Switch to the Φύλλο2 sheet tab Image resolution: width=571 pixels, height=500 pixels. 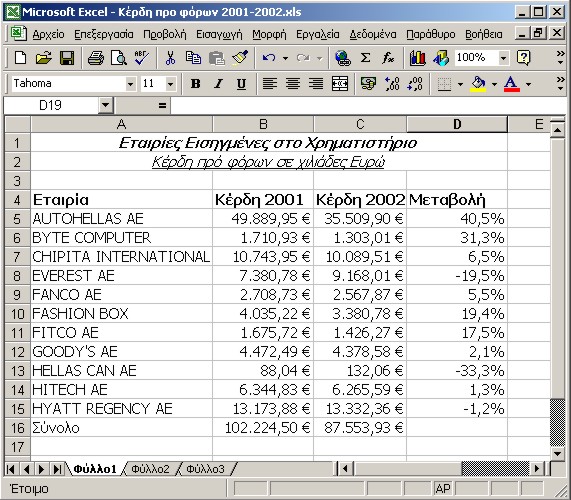(x=150, y=469)
